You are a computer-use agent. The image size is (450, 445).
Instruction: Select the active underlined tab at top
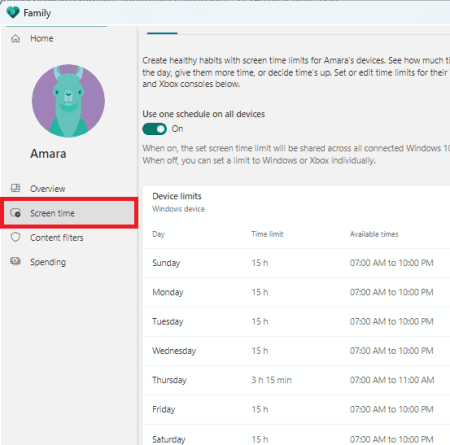coord(162,33)
